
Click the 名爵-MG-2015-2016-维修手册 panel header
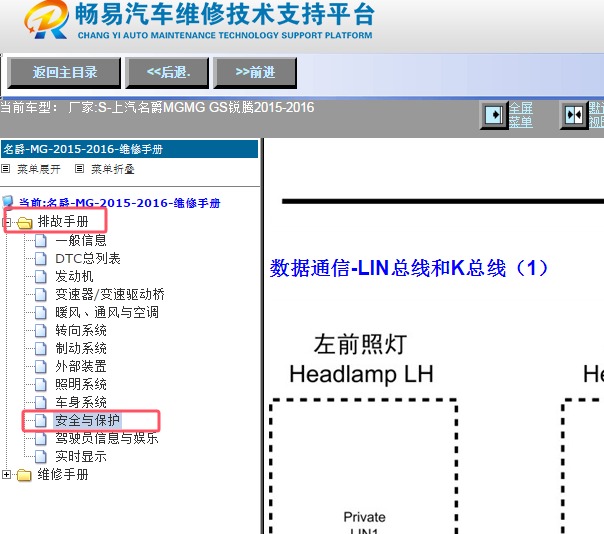(x=129, y=149)
